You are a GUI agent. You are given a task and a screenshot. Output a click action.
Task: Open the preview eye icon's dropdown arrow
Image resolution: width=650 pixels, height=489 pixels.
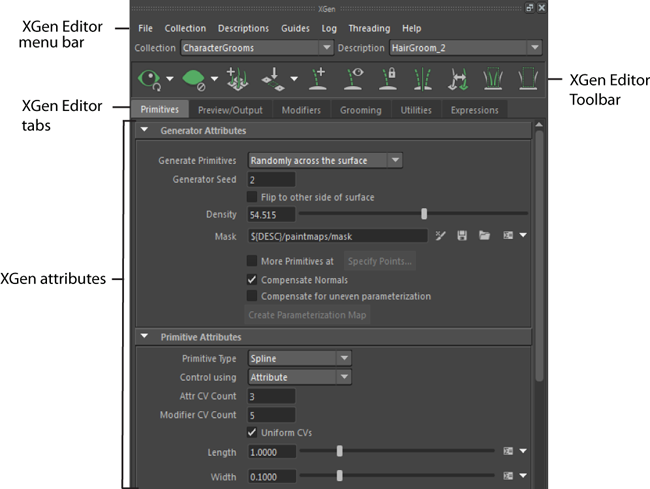pyautogui.click(x=170, y=78)
